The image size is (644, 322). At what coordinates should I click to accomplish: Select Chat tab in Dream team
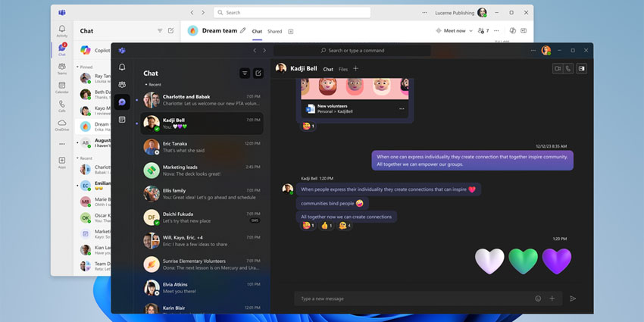click(257, 31)
